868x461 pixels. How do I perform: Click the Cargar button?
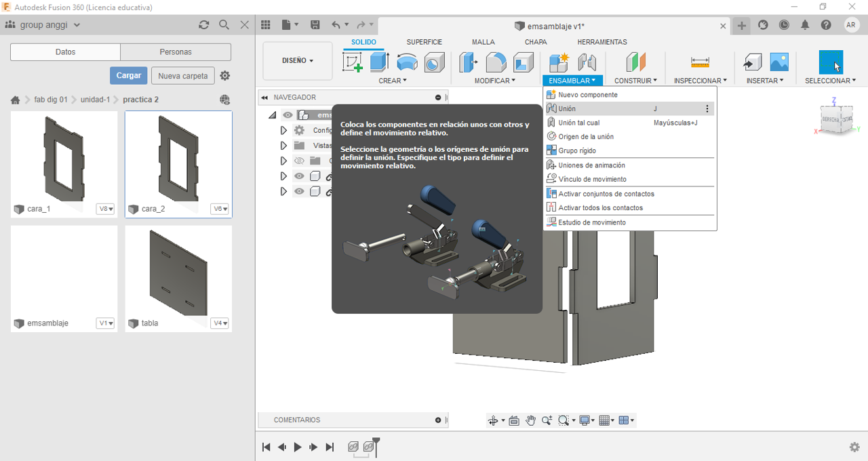pyautogui.click(x=128, y=75)
